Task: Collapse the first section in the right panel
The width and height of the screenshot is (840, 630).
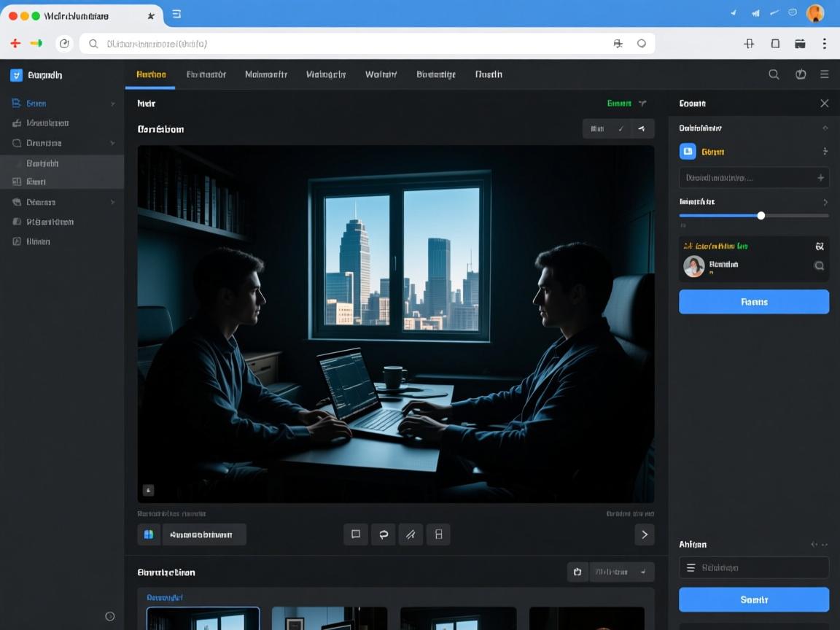Action: pyautogui.click(x=825, y=128)
